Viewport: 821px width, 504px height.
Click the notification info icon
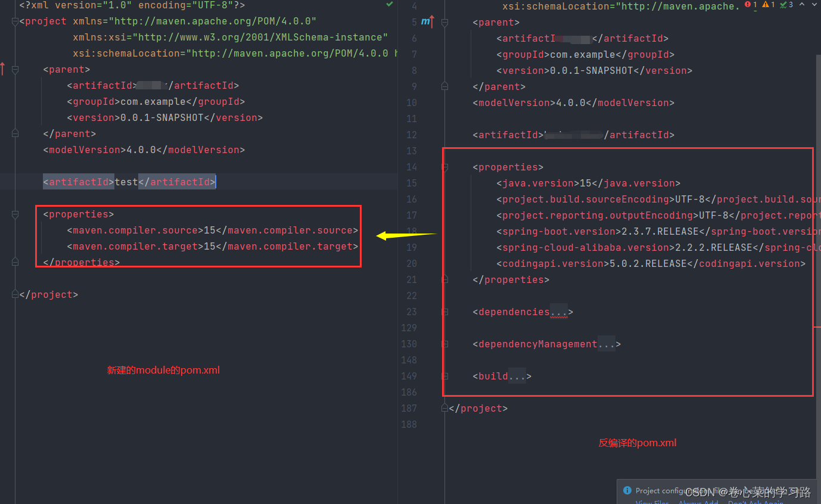[x=627, y=490]
